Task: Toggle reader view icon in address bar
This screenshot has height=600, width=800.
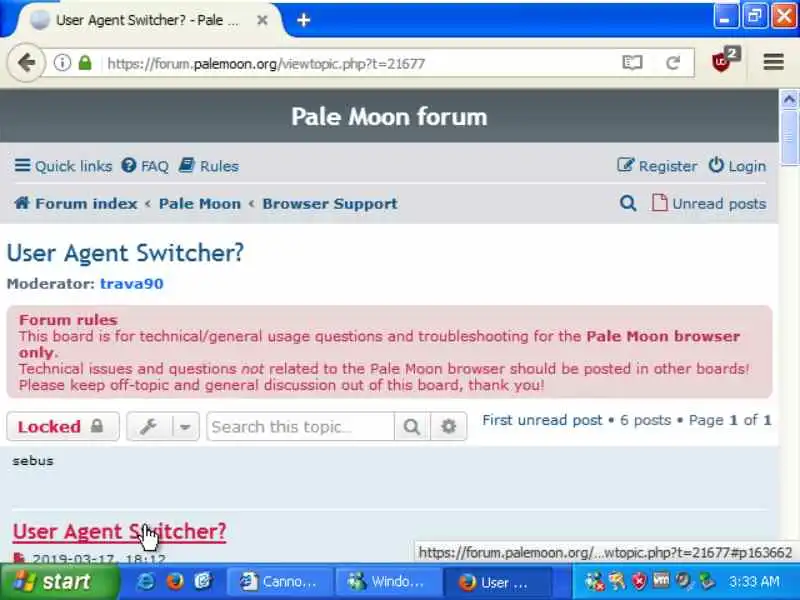Action: (632, 63)
